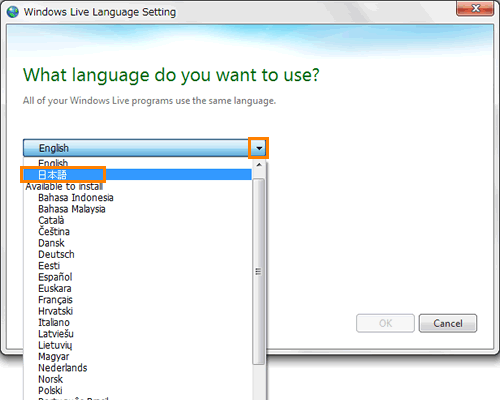Image resolution: width=500 pixels, height=400 pixels.
Task: Click the language list scrollbar thumb
Action: [259, 272]
